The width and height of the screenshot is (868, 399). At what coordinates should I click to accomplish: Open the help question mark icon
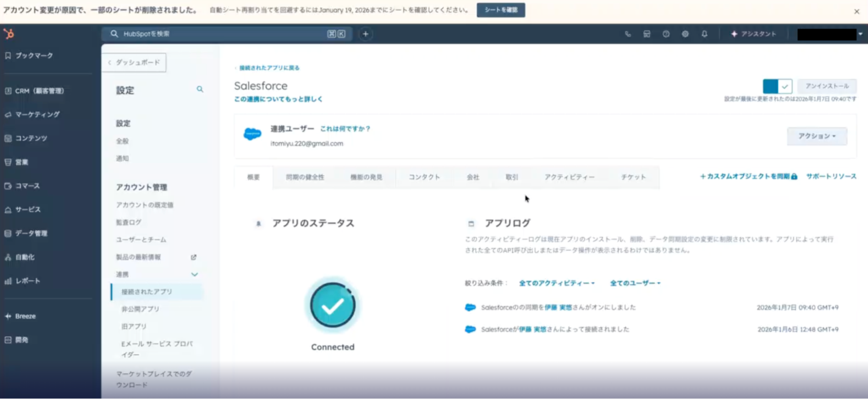(666, 34)
